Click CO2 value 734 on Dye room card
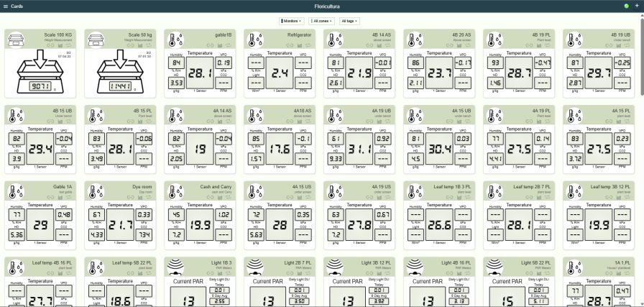Image resolution: width=644 pixels, height=307 pixels. pyautogui.click(x=144, y=235)
